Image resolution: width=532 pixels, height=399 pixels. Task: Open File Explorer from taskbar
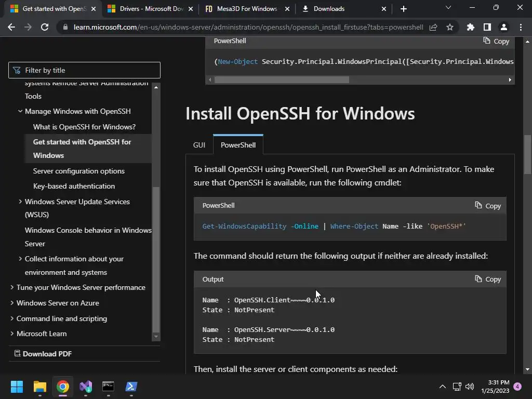[x=39, y=387]
